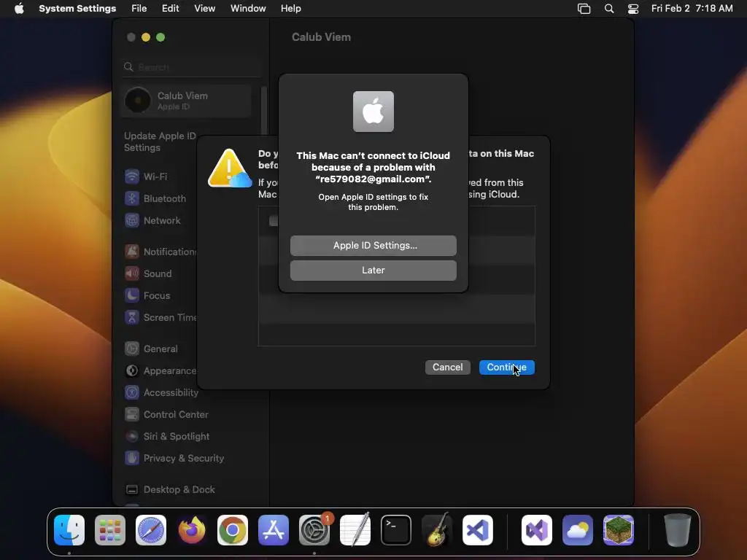Open the App Store from the Dock
Image resolution: width=747 pixels, height=560 pixels.
tap(274, 530)
